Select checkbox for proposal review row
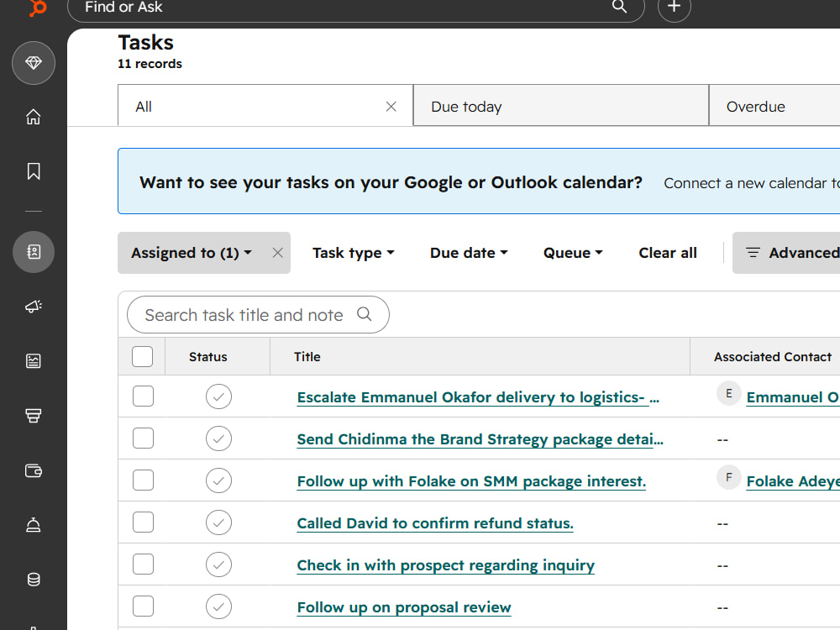The width and height of the screenshot is (840, 630). (143, 606)
